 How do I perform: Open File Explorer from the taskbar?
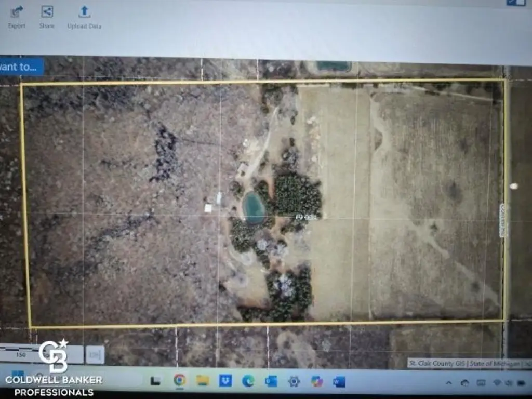(x=203, y=381)
